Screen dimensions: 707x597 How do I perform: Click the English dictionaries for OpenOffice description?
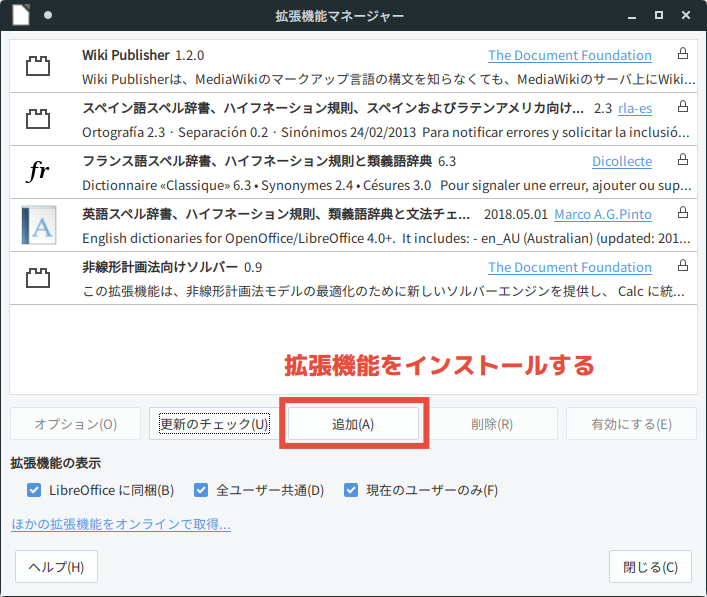tap(386, 238)
